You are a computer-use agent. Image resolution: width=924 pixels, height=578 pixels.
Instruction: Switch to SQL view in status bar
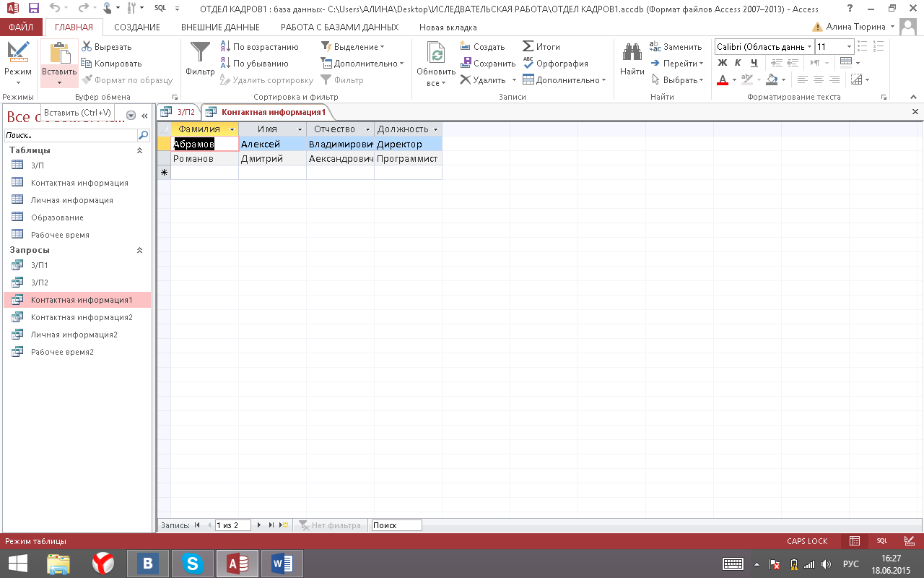[882, 541]
